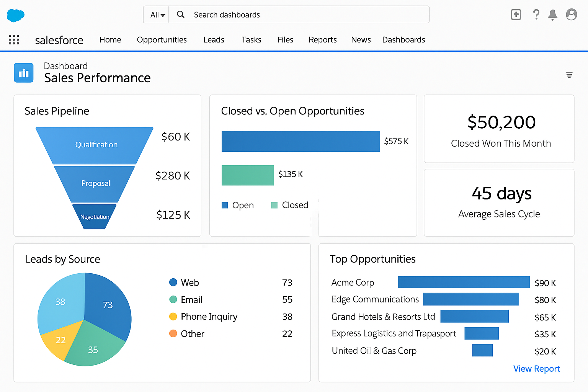Click the Express Logistics and Trapasport bar
The image size is (588, 392).
pos(482,333)
